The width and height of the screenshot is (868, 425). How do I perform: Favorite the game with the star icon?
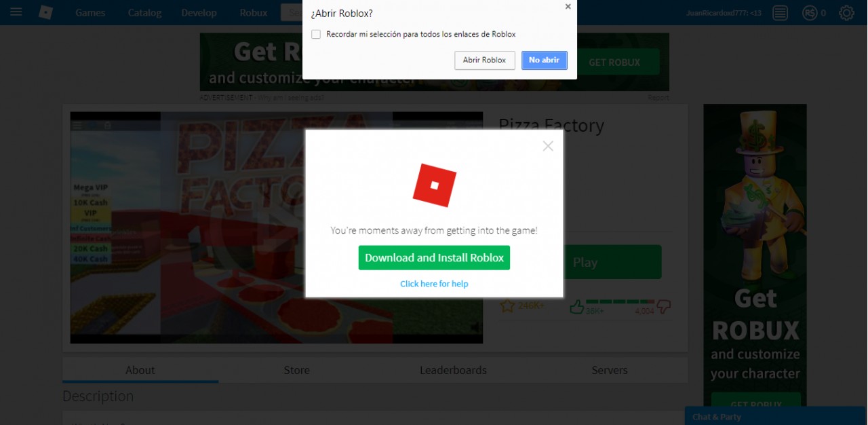click(x=507, y=306)
